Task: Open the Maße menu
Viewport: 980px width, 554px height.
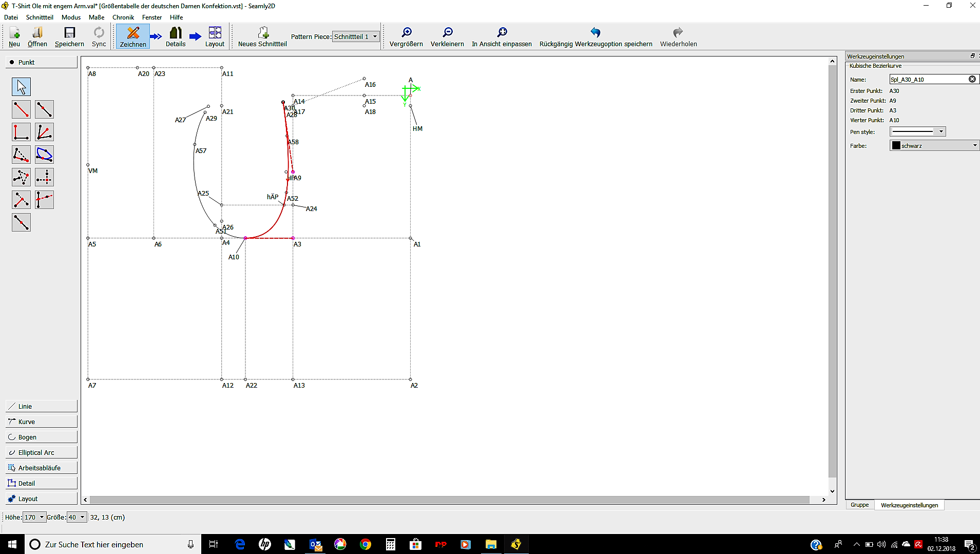Action: tap(96, 17)
